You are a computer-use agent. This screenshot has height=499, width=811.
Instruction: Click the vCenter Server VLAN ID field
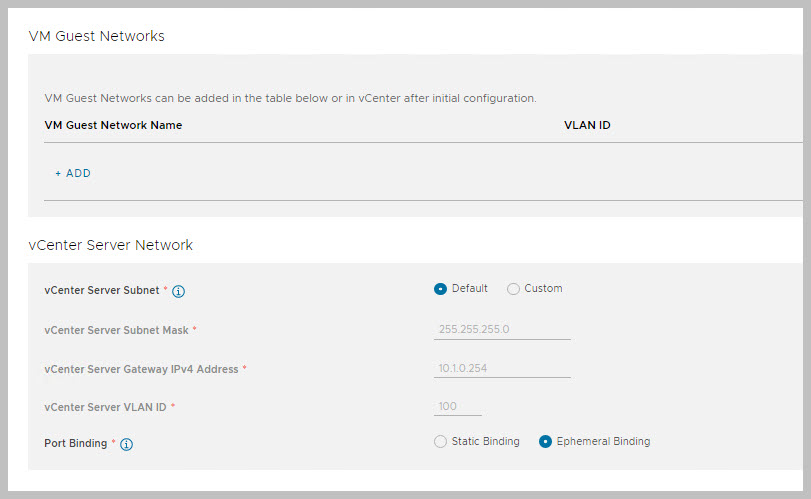point(458,406)
